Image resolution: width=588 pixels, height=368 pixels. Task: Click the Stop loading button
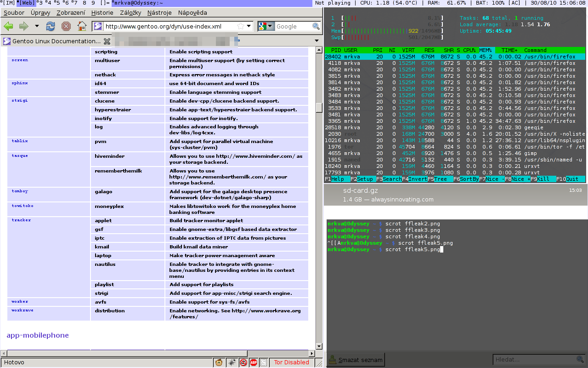click(x=66, y=26)
